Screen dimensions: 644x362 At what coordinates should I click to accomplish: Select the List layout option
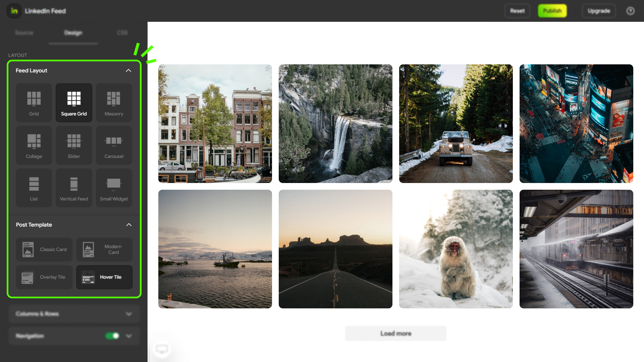34,188
